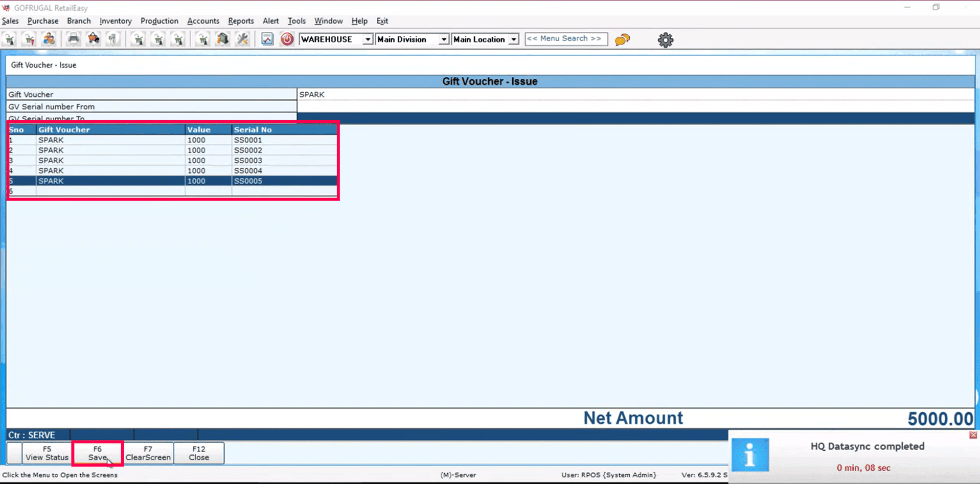Open the Alert menu

(270, 21)
